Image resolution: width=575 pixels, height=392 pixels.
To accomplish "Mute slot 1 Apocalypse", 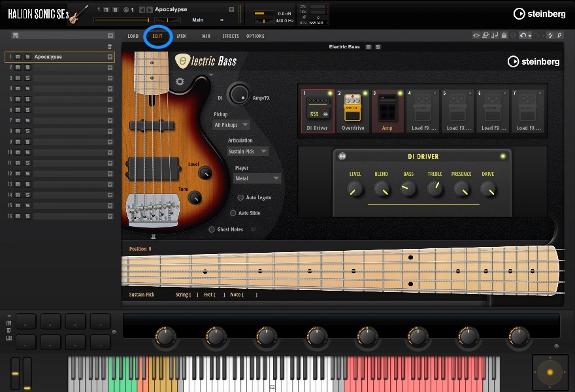I will click(x=18, y=57).
